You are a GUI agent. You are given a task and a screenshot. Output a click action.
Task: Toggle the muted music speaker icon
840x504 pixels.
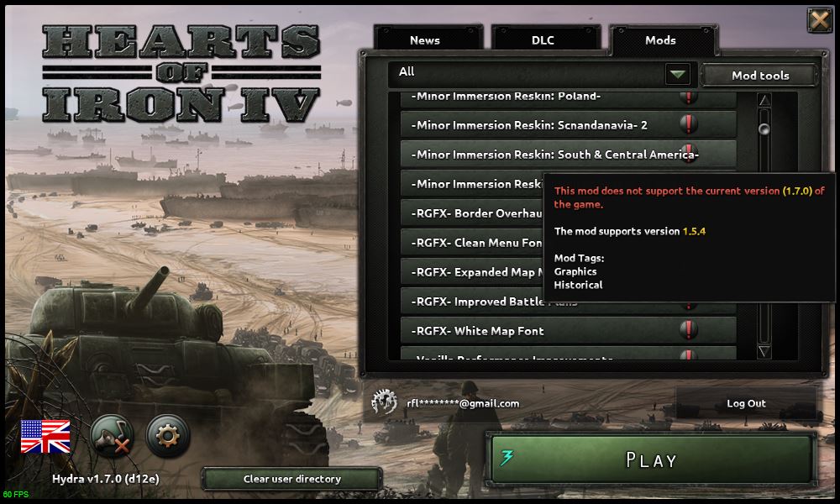point(112,436)
